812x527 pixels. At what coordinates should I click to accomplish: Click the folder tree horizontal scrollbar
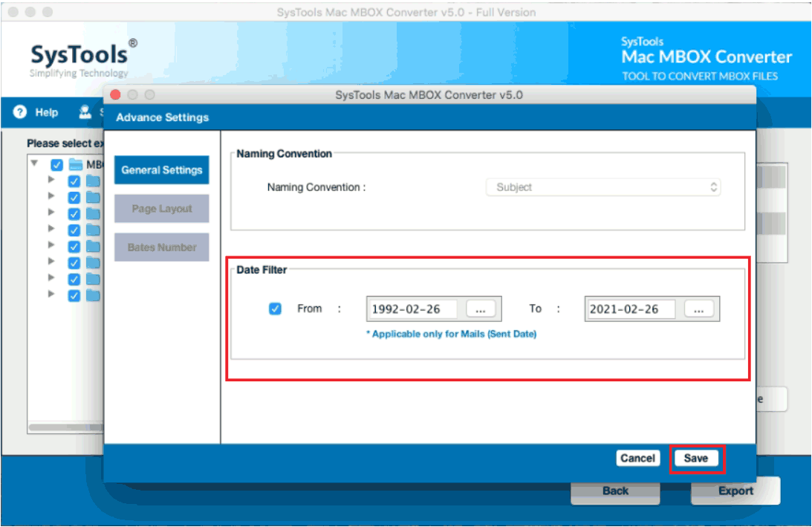[x=66, y=427]
